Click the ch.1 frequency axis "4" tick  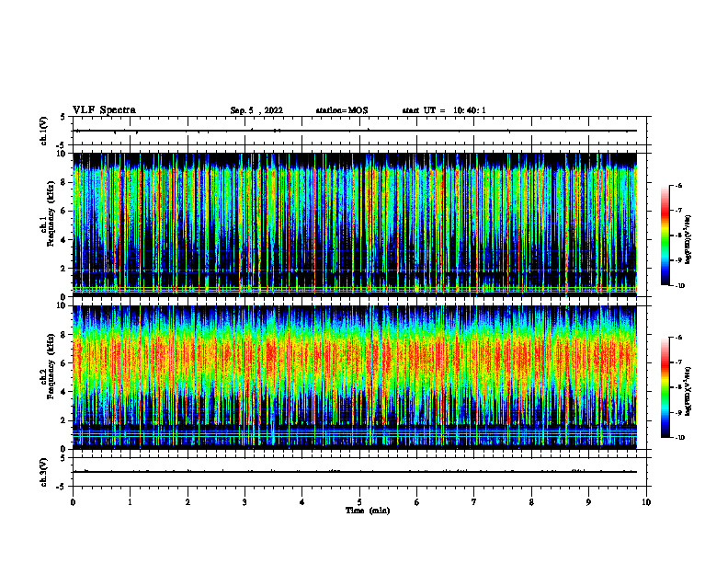(x=63, y=240)
